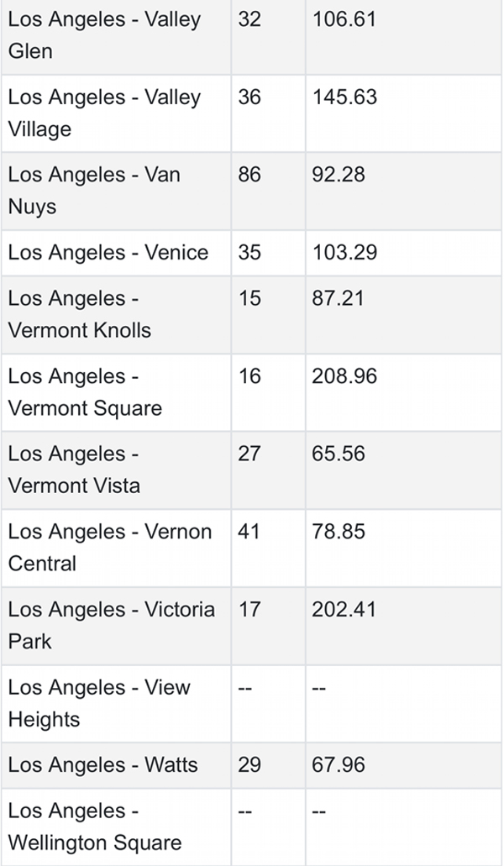Select the Victoria Park name cell
The image size is (504, 866).
[x=116, y=627]
